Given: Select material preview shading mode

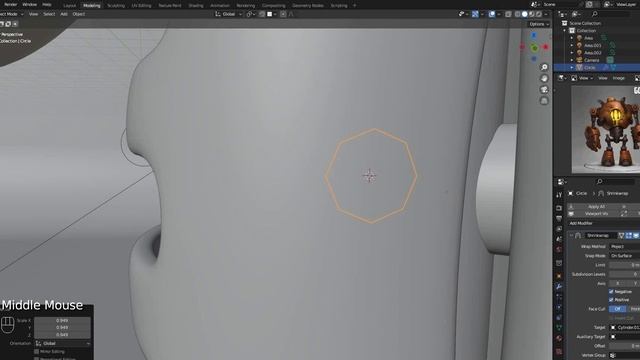Looking at the screenshot, I should [x=531, y=14].
